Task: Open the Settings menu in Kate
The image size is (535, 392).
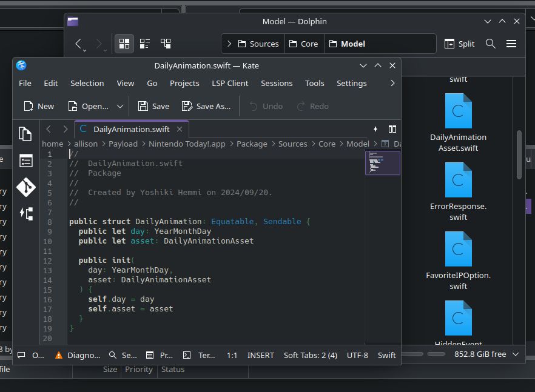Action: pos(352,84)
